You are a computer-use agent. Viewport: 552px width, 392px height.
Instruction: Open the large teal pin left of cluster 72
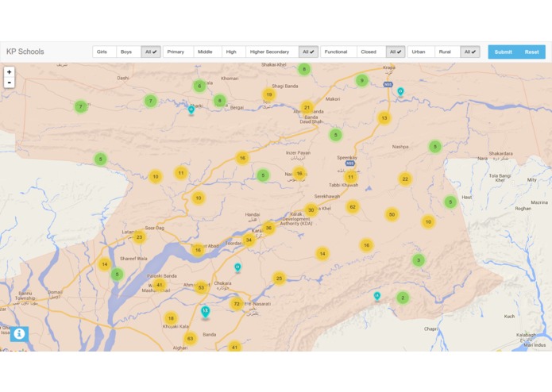coord(205,312)
